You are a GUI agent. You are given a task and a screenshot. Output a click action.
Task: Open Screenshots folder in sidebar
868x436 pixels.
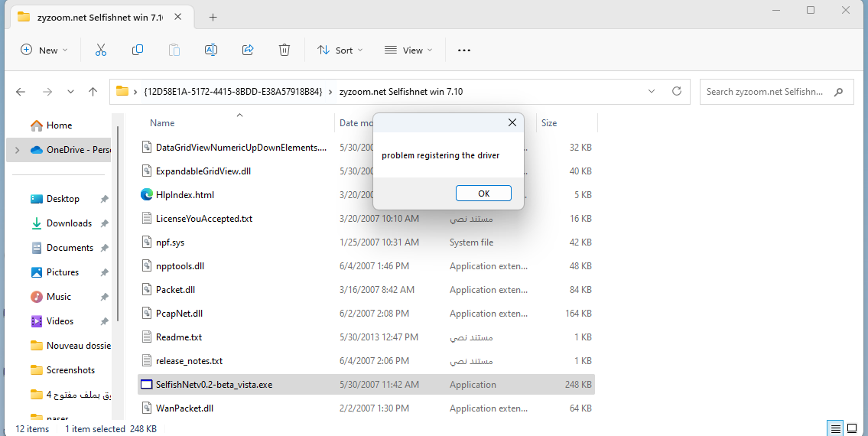click(70, 369)
